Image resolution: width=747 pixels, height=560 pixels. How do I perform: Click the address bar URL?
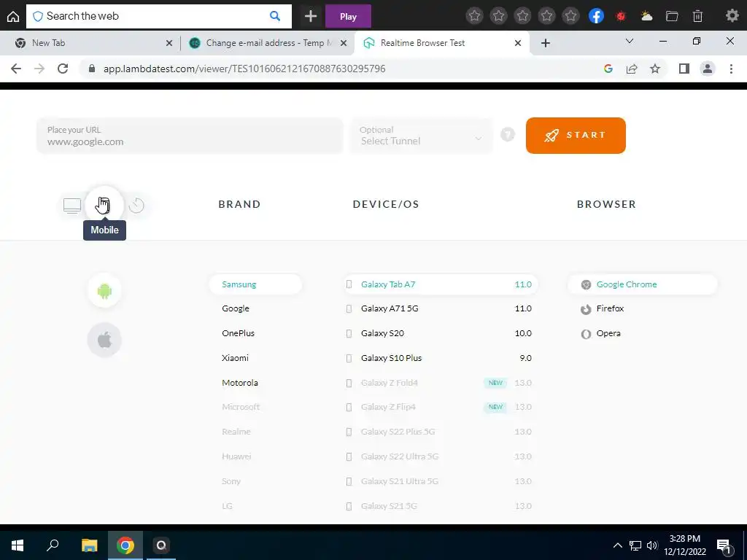pyautogui.click(x=244, y=69)
